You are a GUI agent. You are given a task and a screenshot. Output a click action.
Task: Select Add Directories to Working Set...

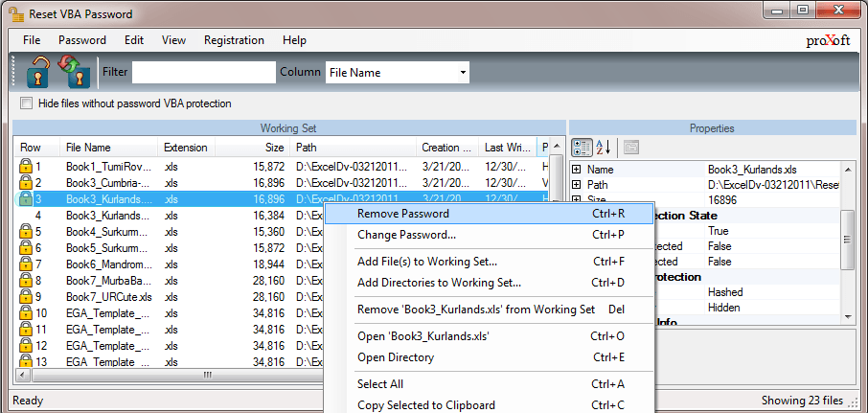tap(489, 283)
